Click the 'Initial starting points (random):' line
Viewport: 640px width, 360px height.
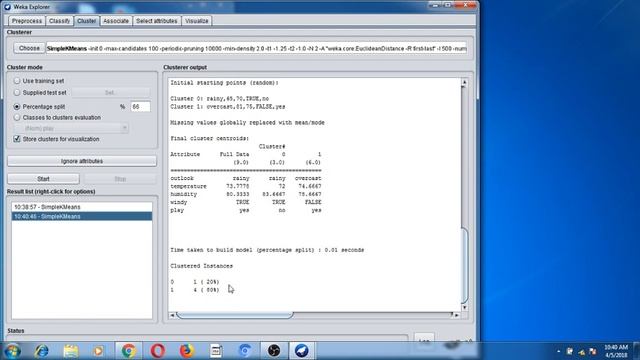click(224, 83)
